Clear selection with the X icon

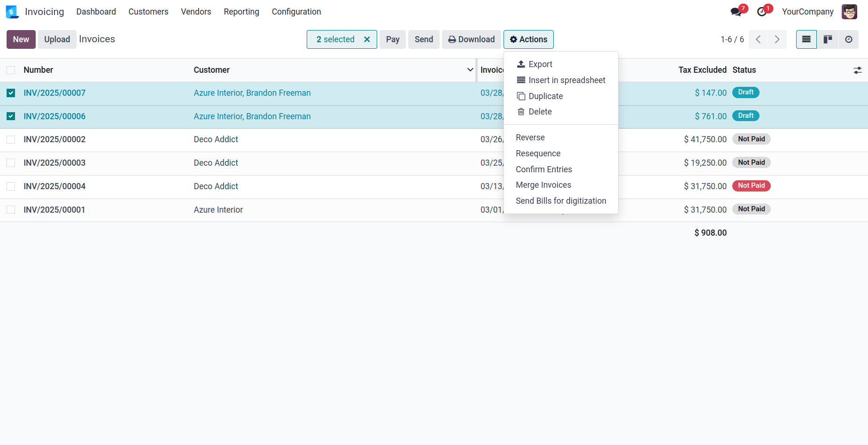coord(367,39)
